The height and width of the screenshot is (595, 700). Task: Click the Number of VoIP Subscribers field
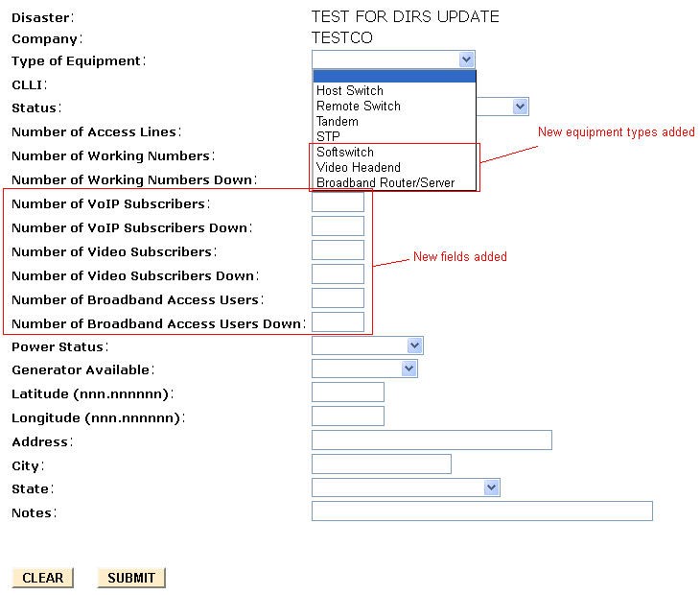click(x=338, y=202)
